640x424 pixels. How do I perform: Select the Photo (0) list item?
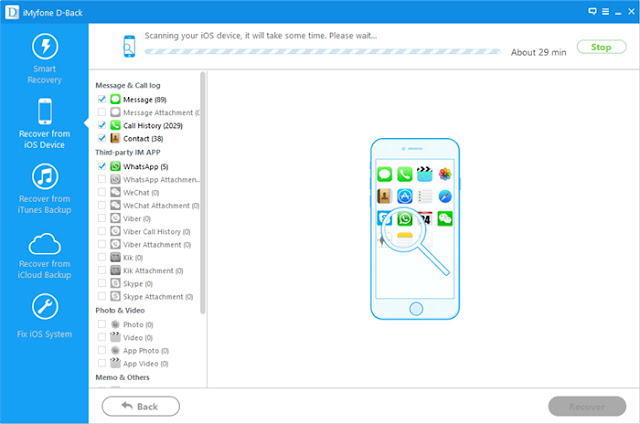point(138,324)
